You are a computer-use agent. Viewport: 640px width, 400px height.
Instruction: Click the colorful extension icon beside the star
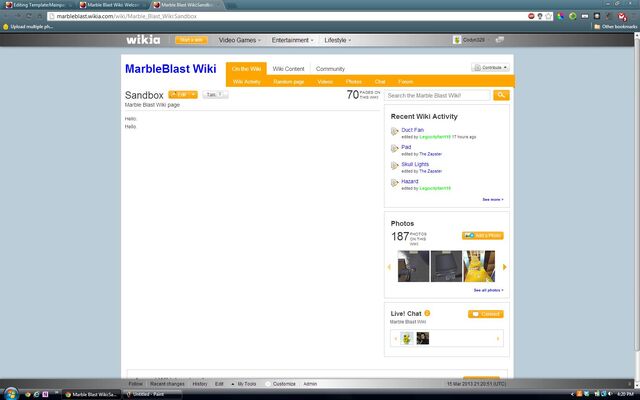pos(561,16)
